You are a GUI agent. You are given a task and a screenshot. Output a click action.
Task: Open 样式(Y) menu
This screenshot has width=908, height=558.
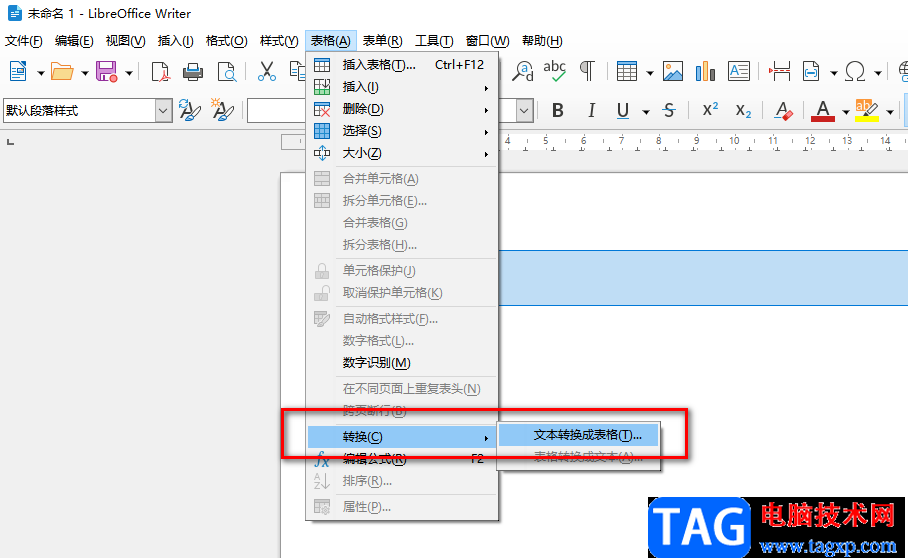279,41
